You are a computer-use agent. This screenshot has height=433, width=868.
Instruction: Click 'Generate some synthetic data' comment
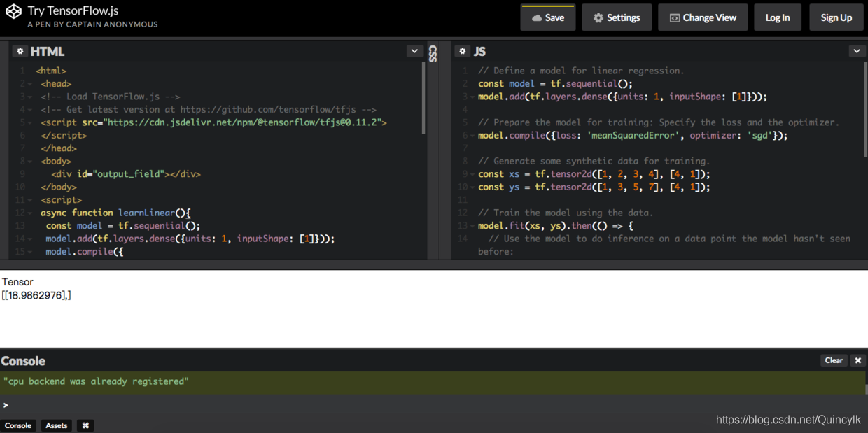pyautogui.click(x=594, y=162)
